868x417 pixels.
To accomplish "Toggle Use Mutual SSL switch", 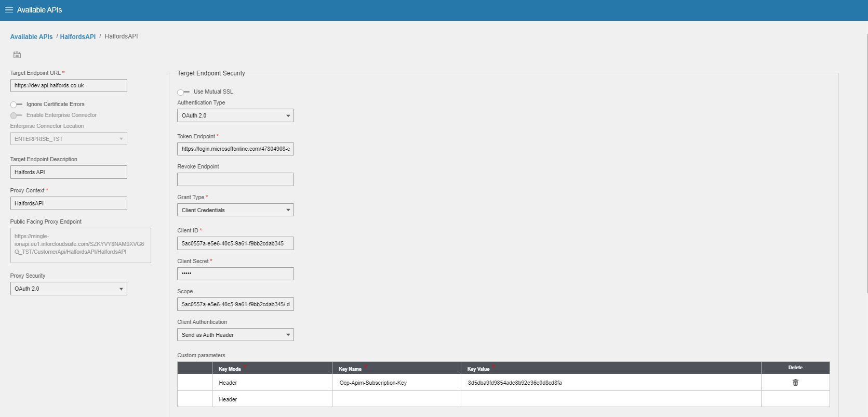I will [183, 92].
